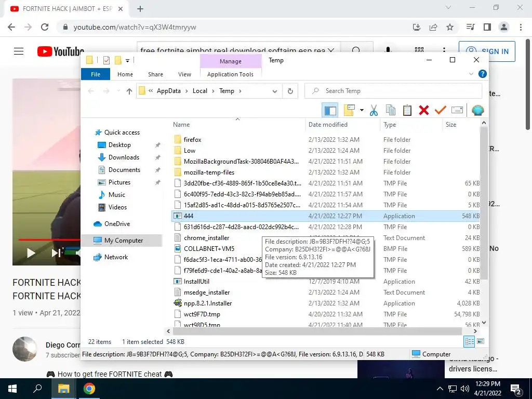This screenshot has height=399, width=532.
Task: Click the Up one level arrow
Action: click(x=129, y=91)
